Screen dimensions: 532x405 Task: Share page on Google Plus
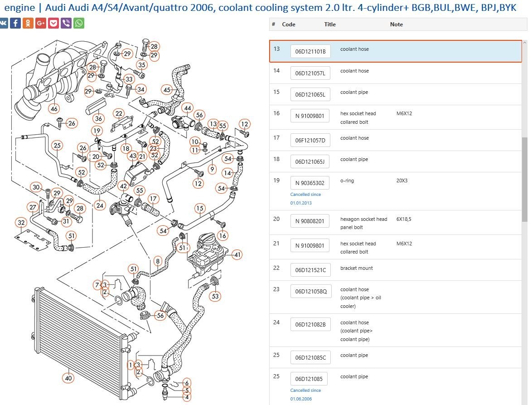point(41,23)
